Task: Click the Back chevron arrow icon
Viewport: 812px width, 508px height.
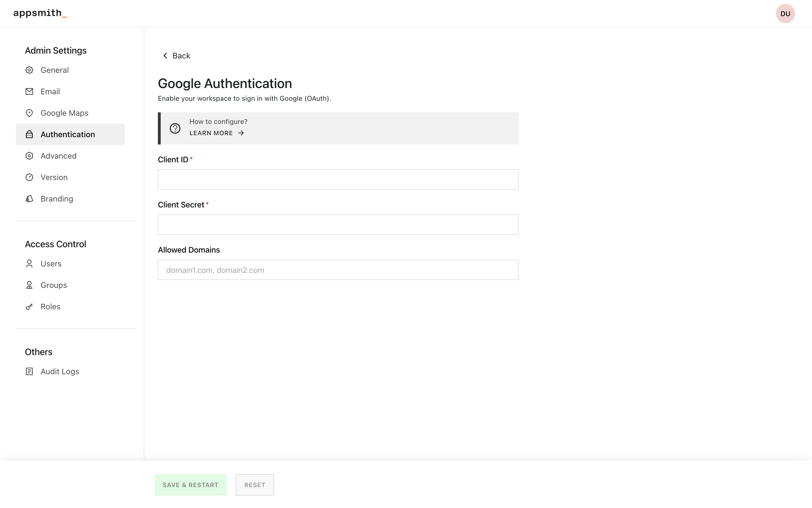Action: [x=165, y=55]
